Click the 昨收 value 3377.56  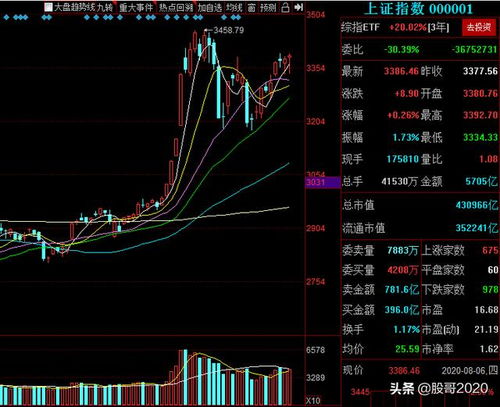coord(480,71)
